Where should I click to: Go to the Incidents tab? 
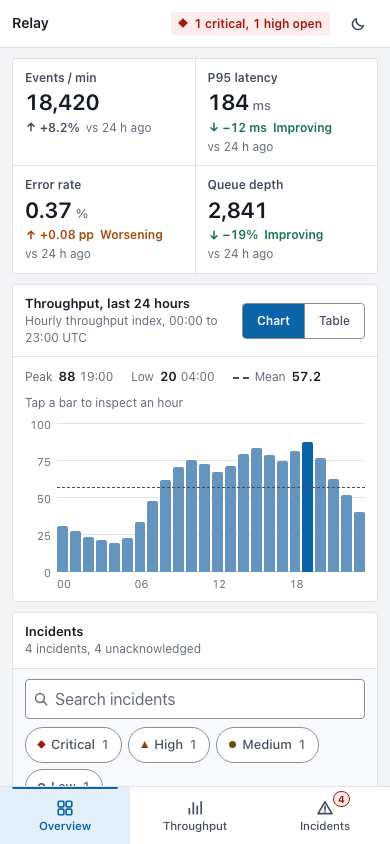point(324,815)
